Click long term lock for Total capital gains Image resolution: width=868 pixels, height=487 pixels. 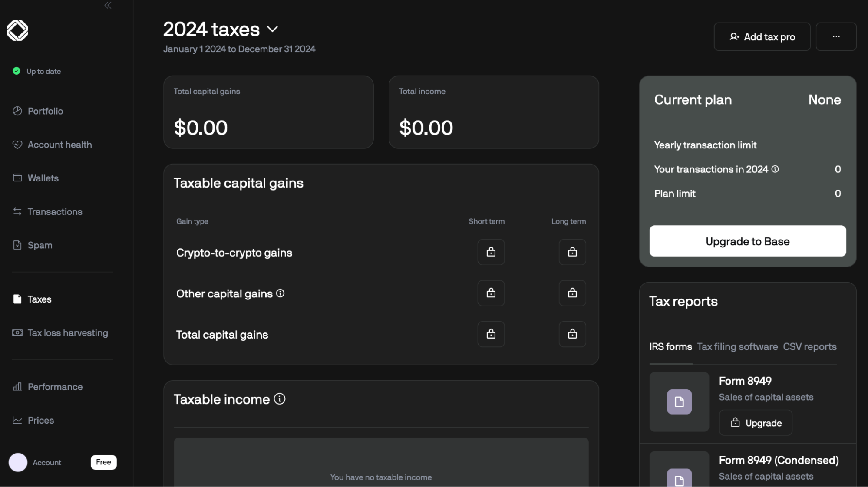click(x=572, y=334)
